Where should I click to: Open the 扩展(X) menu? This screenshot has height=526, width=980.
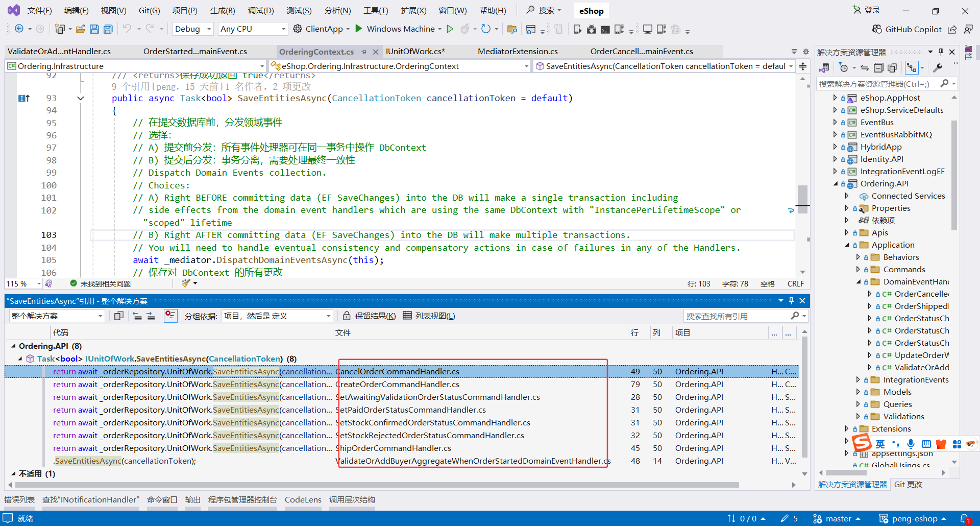(x=413, y=11)
